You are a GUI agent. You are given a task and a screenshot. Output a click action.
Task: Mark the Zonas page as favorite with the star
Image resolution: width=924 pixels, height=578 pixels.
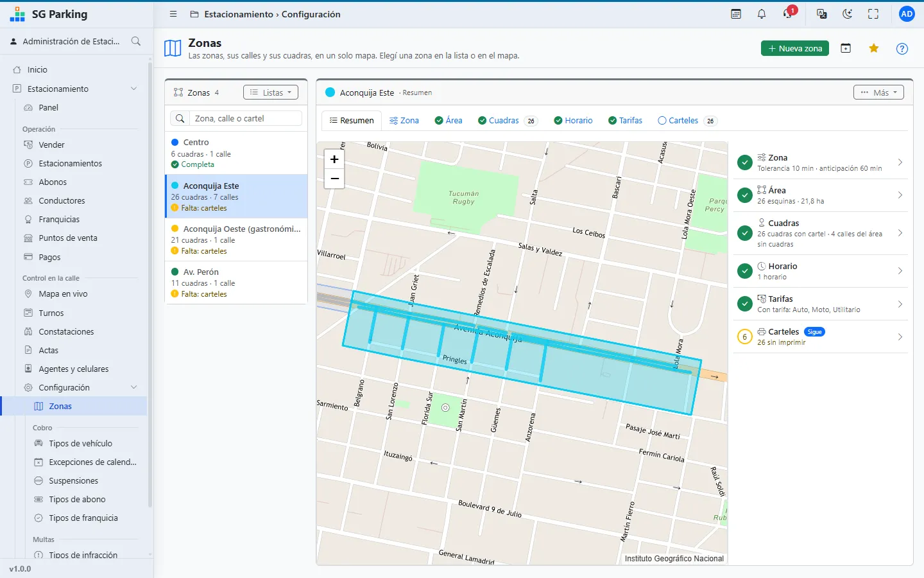click(x=873, y=48)
